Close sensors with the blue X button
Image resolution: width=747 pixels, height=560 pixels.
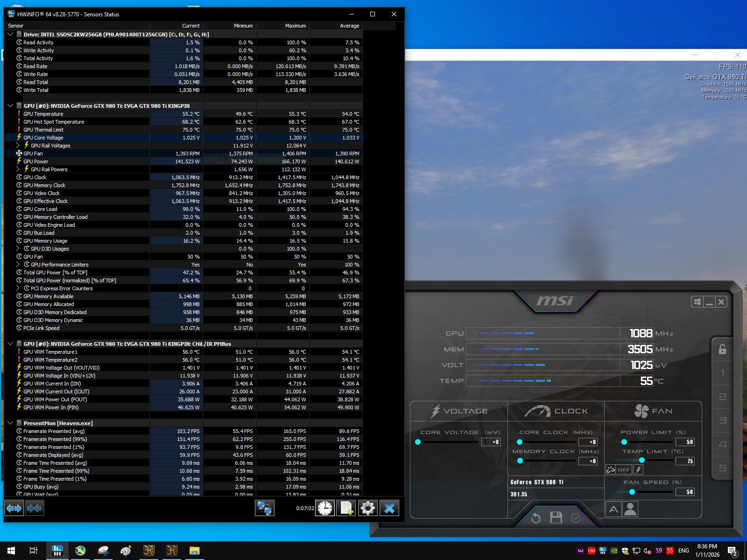[389, 508]
